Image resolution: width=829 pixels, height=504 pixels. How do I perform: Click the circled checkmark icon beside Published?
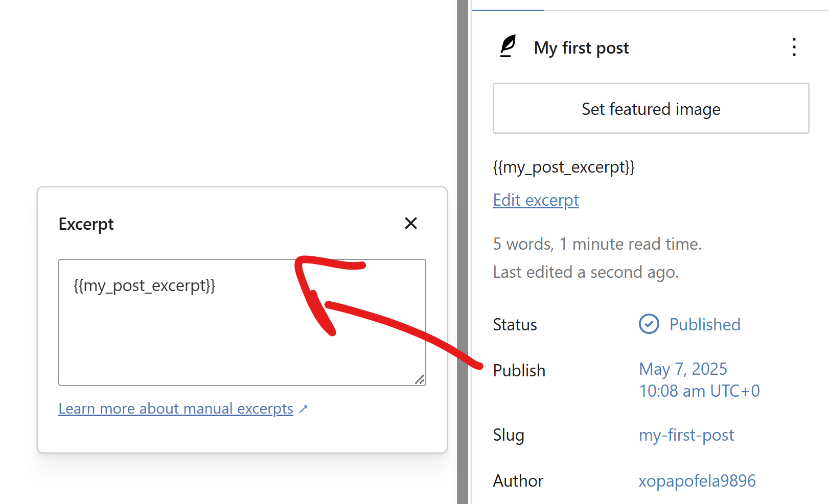tap(649, 324)
